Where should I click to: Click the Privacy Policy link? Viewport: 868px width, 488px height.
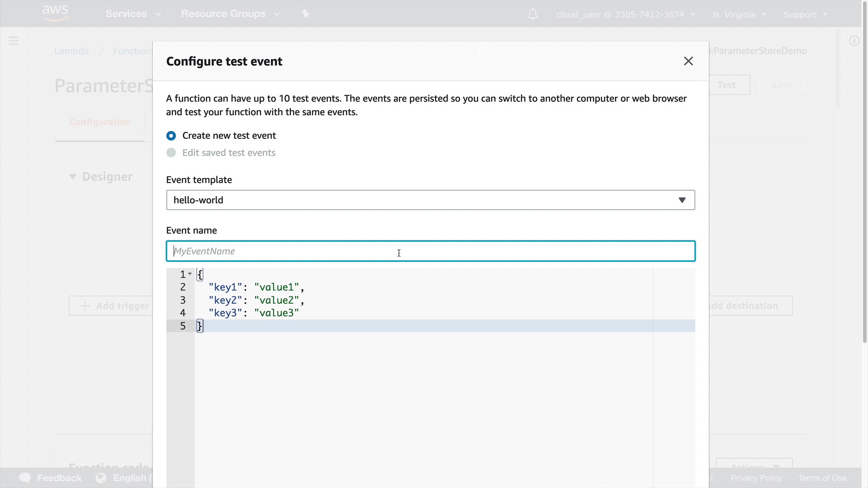(x=756, y=478)
